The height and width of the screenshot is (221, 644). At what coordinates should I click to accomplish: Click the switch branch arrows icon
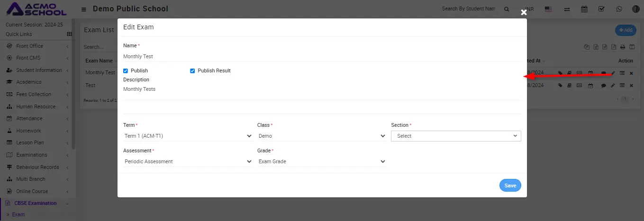pos(567,9)
